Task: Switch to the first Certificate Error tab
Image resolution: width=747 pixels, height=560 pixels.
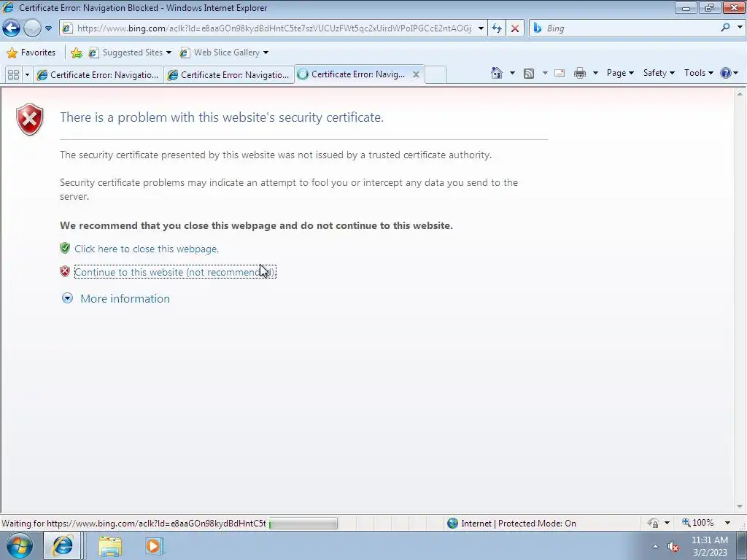Action: click(98, 75)
